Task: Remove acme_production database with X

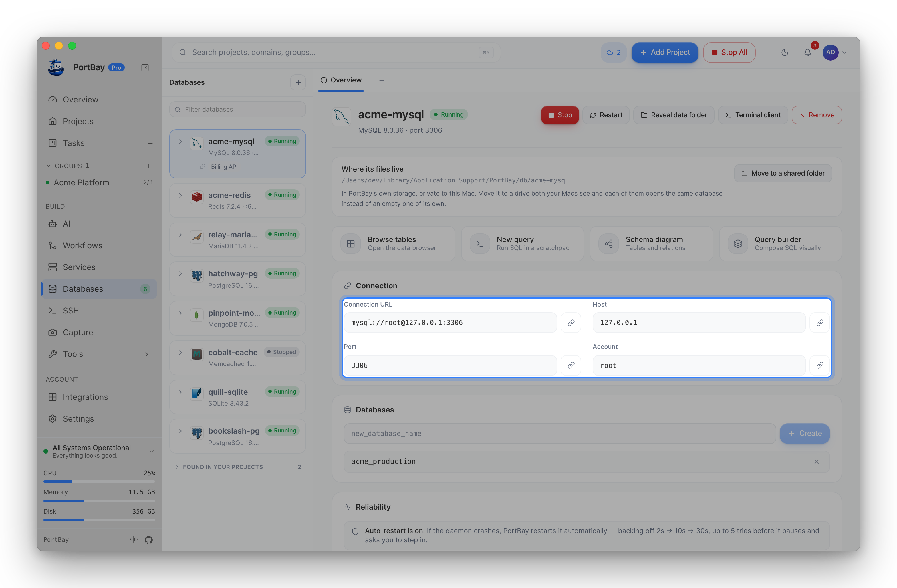Action: pos(816,462)
